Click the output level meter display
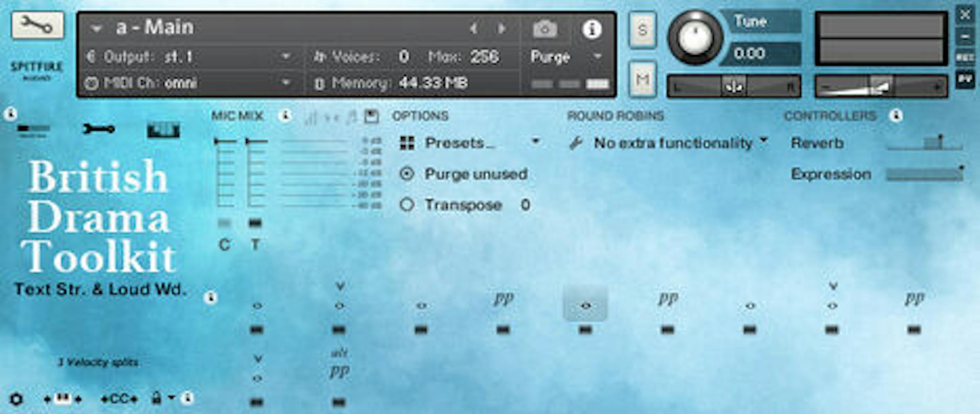 (881, 38)
